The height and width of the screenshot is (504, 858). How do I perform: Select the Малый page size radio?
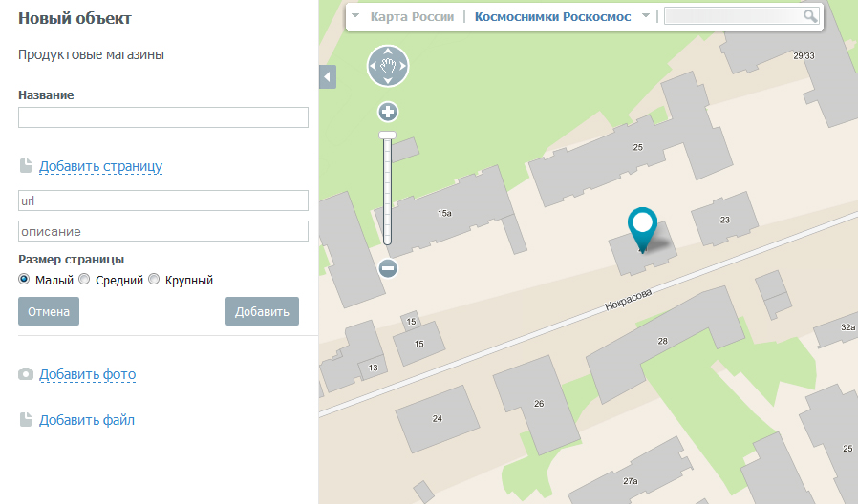coord(24,280)
